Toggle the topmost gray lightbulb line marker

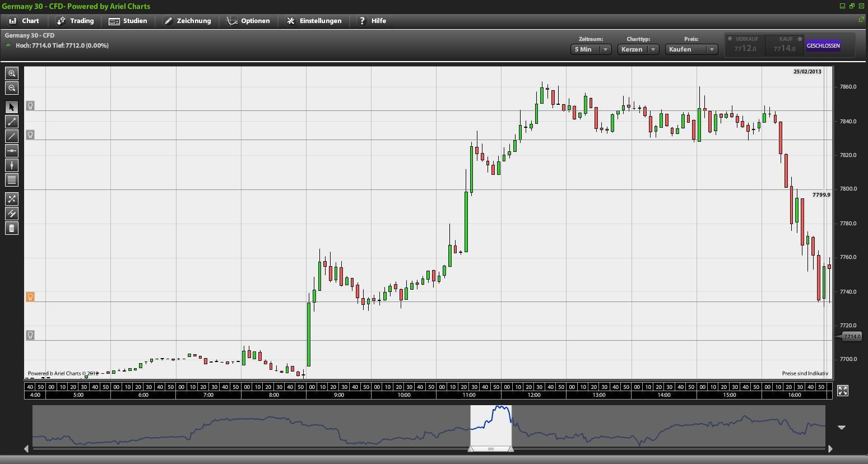pos(30,106)
